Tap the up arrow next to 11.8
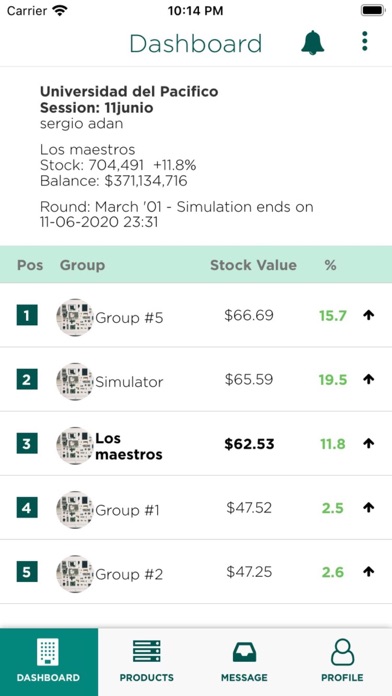This screenshot has height=696, width=392. (x=368, y=443)
